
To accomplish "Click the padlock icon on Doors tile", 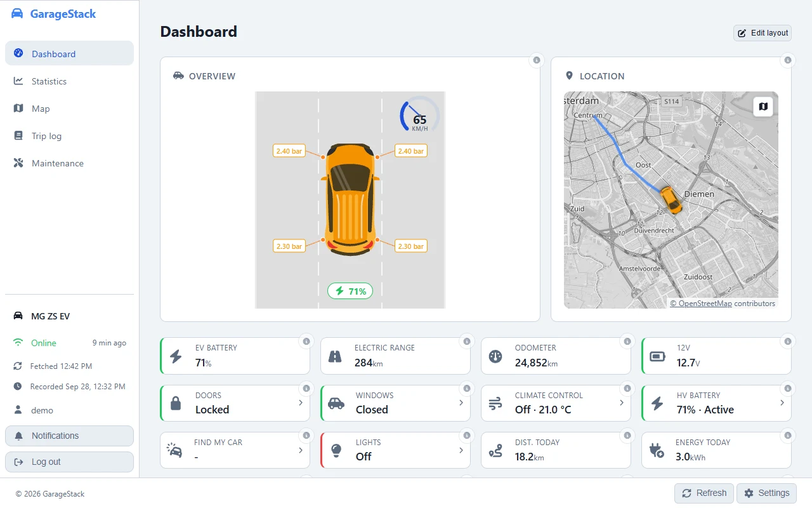I will (176, 403).
